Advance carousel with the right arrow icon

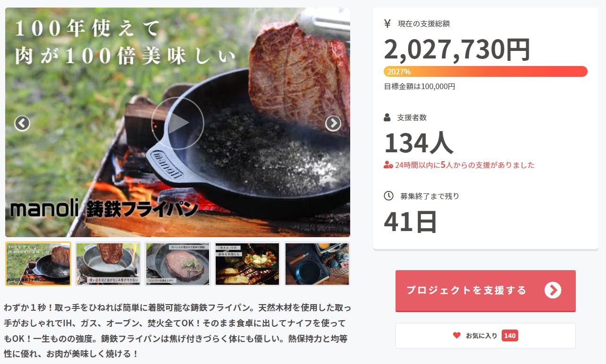coord(333,123)
